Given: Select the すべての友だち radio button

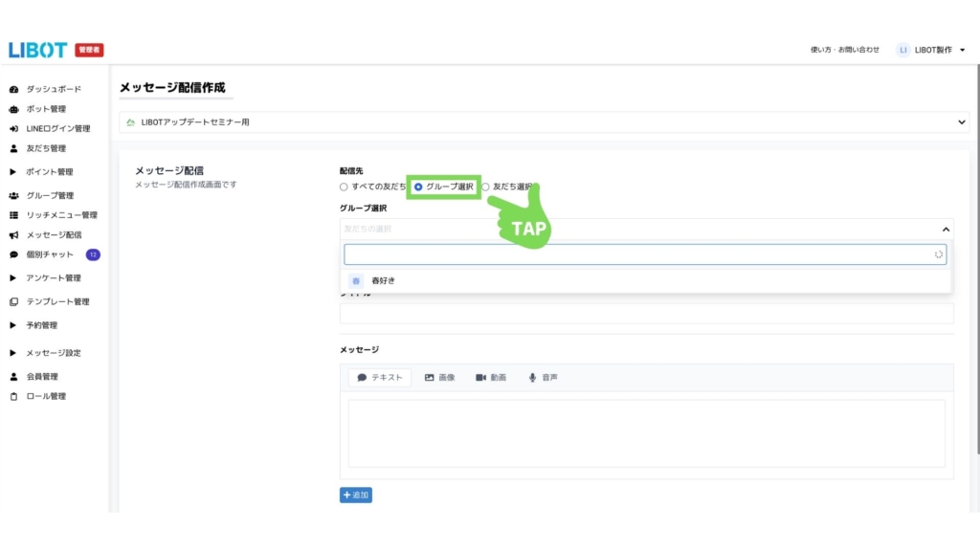Looking at the screenshot, I should (x=345, y=187).
